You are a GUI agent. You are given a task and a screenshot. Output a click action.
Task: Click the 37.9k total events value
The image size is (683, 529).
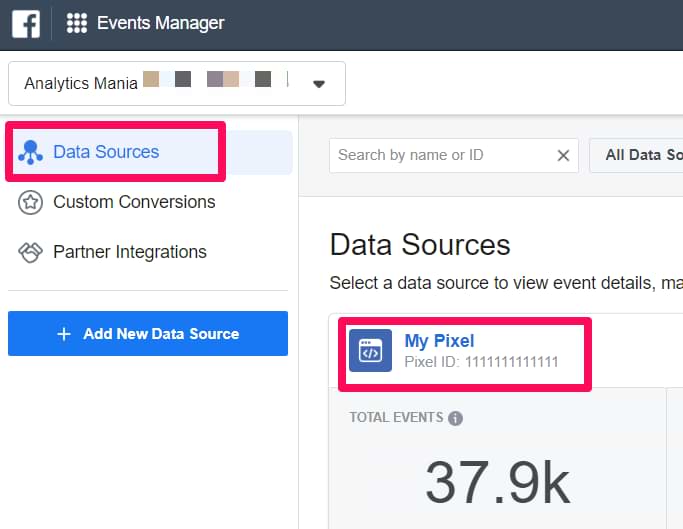point(497,482)
